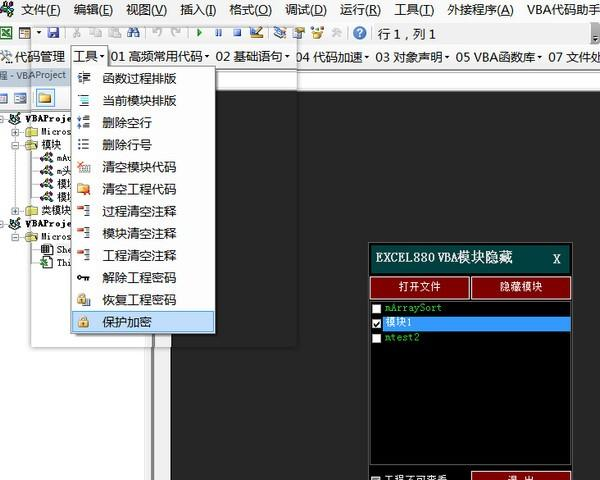The width and height of the screenshot is (600, 480).
Task: Open the 调试(D) menu
Action: [x=306, y=10]
